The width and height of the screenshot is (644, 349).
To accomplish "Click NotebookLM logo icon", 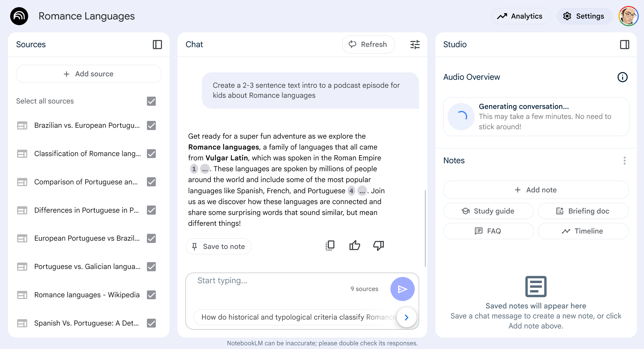I will 19,16.
